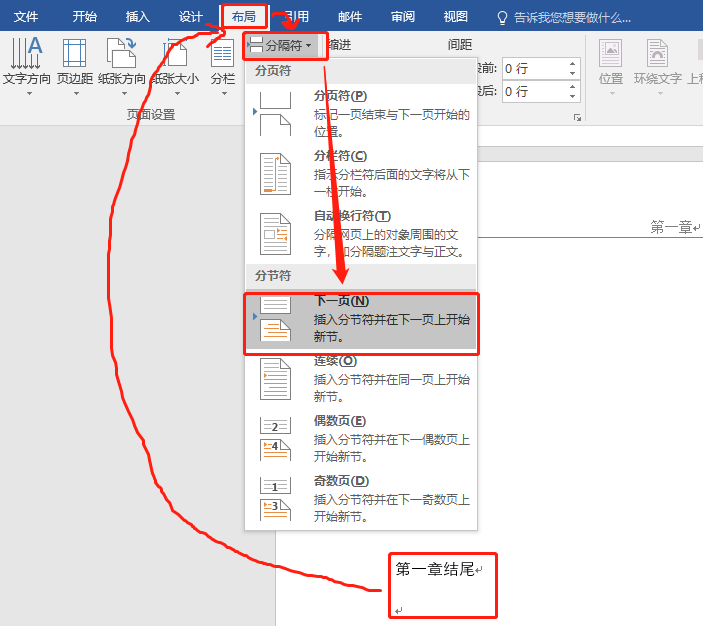Expand the 文字方向 dropdown arrow

tap(29, 94)
